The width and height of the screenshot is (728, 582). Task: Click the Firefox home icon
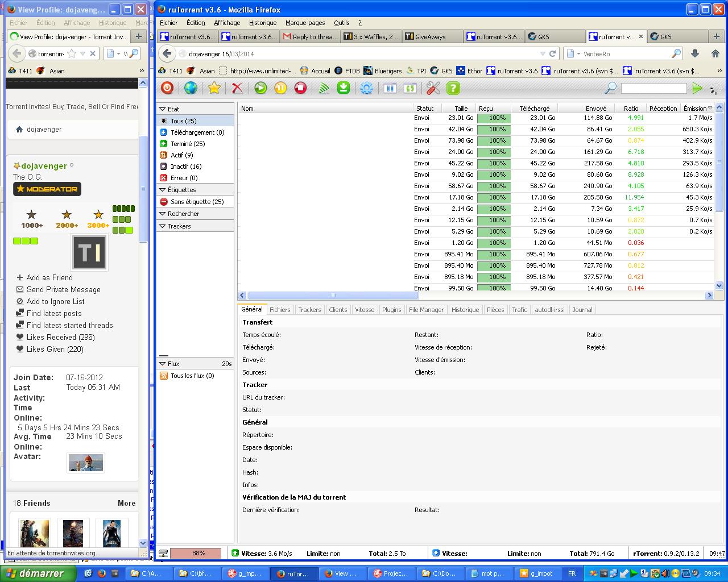pos(715,53)
